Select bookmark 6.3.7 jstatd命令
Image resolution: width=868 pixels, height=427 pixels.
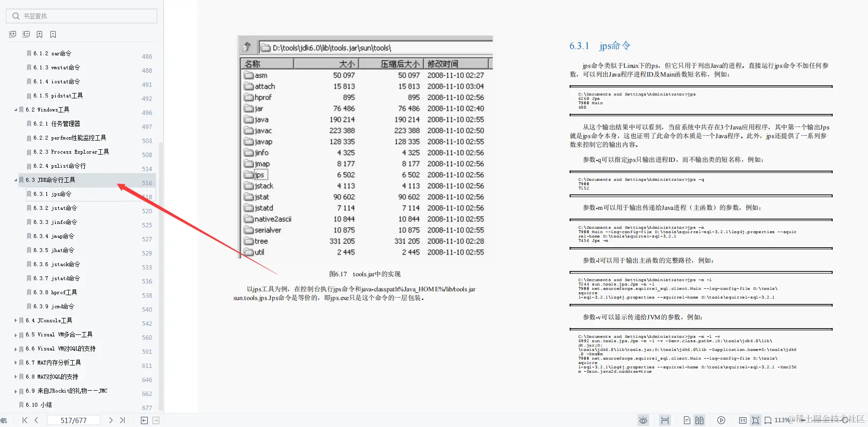coord(57,279)
